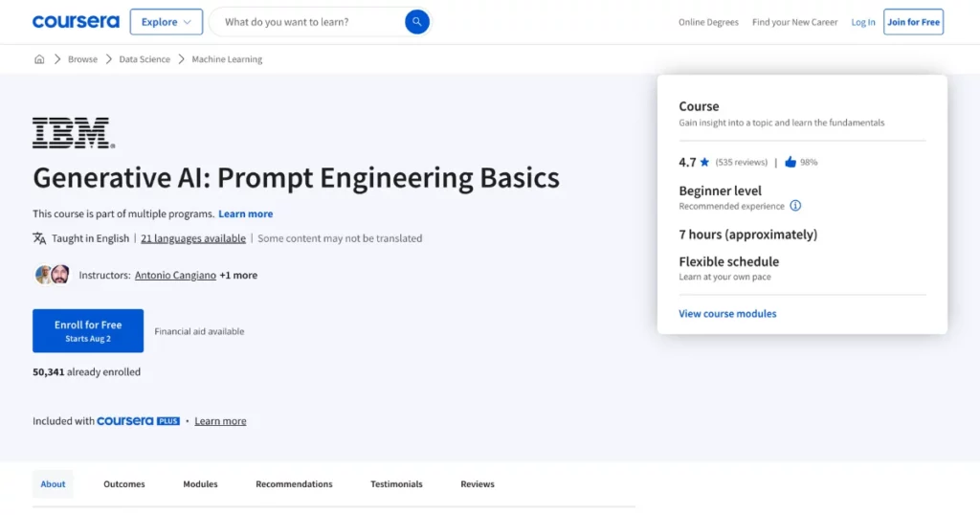Click the course title heading
The height and width of the screenshot is (515, 980).
297,178
